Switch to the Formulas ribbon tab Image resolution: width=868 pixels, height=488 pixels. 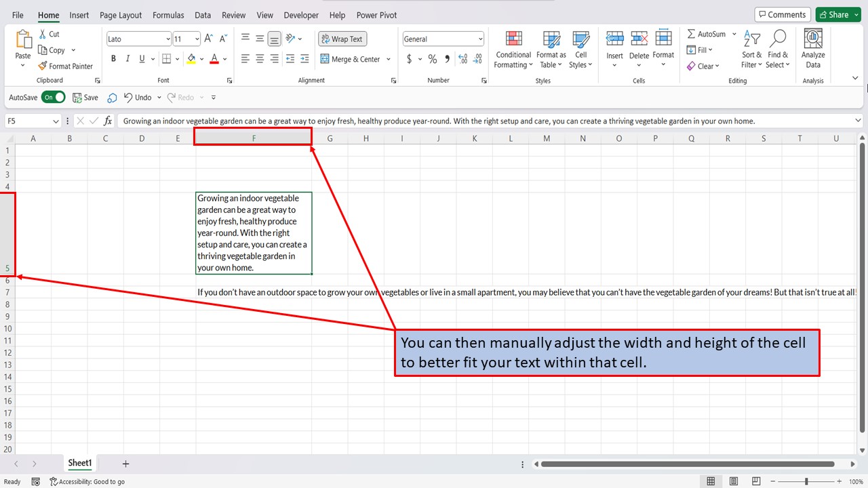coord(167,15)
